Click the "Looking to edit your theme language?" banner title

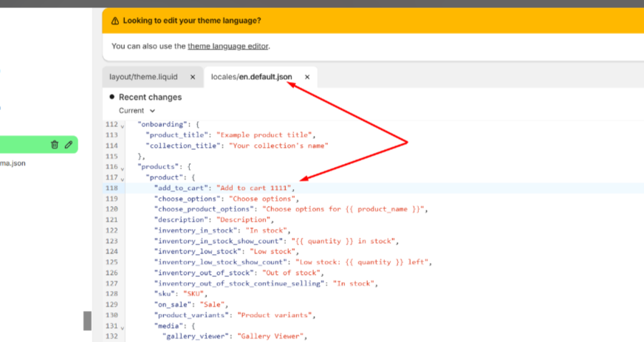click(x=192, y=21)
